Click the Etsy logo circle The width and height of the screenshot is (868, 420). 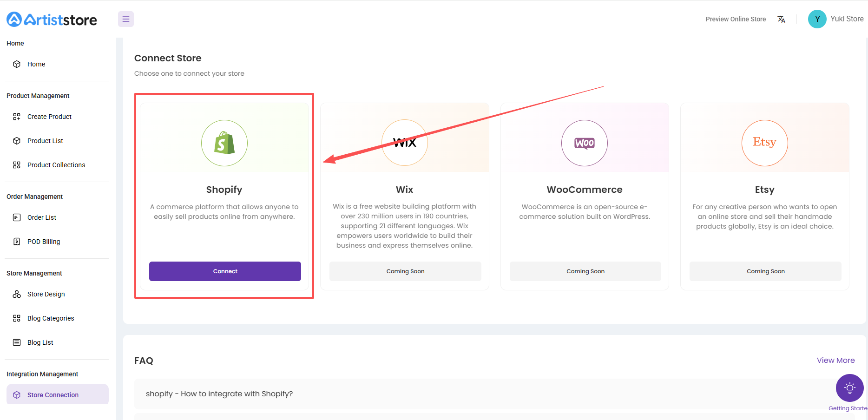click(x=764, y=143)
